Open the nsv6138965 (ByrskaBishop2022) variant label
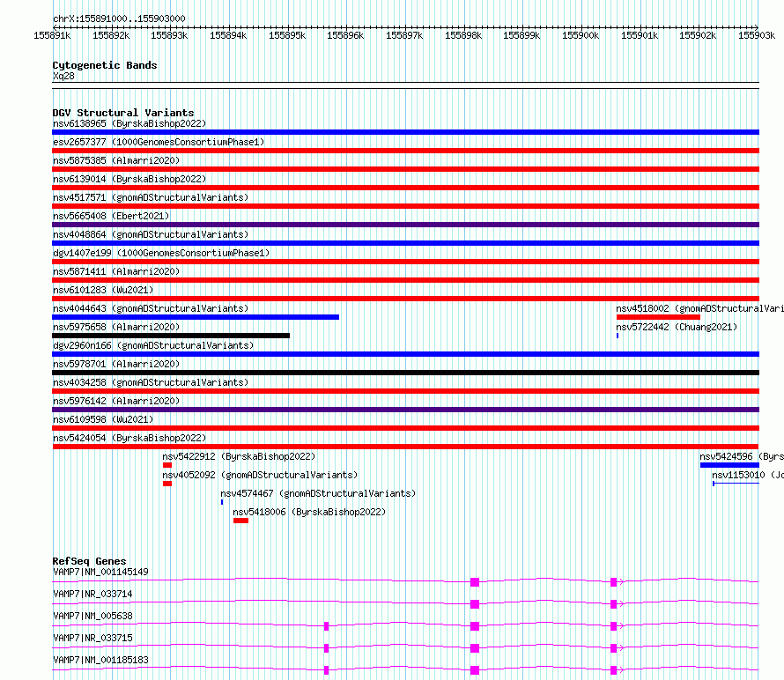This screenshot has height=680, width=784. 129,123
